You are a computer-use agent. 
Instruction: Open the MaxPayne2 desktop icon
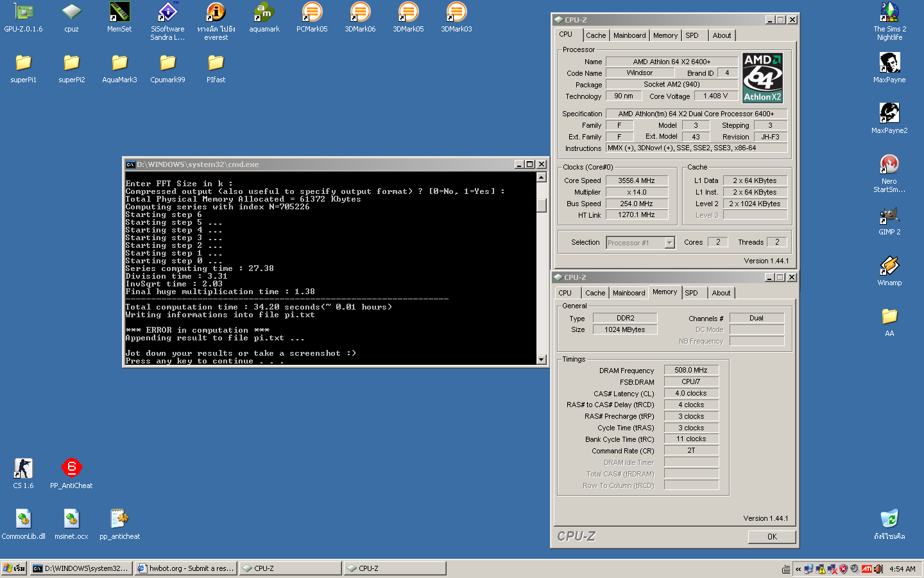889,119
